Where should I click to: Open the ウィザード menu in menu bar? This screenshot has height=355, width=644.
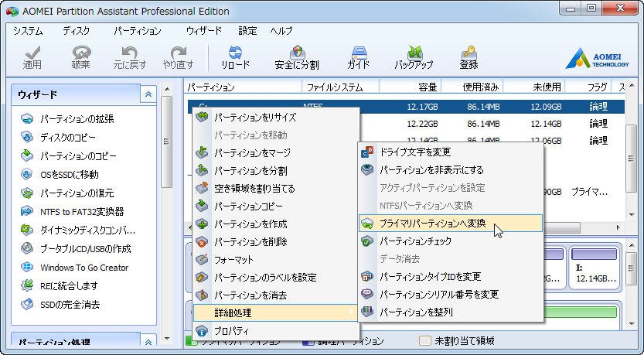pos(204,31)
